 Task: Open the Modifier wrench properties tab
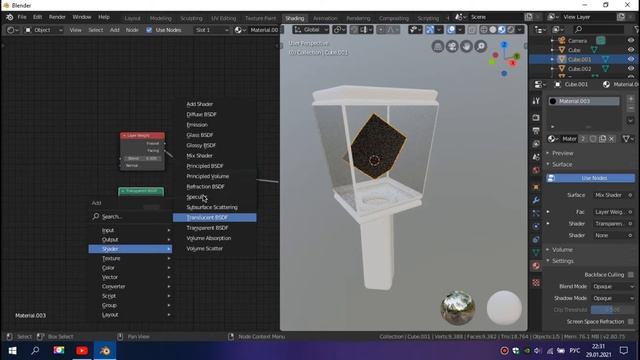point(536,200)
